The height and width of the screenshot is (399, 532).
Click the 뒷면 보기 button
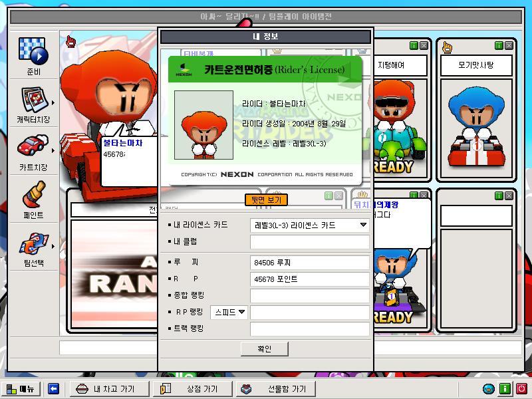tap(267, 200)
